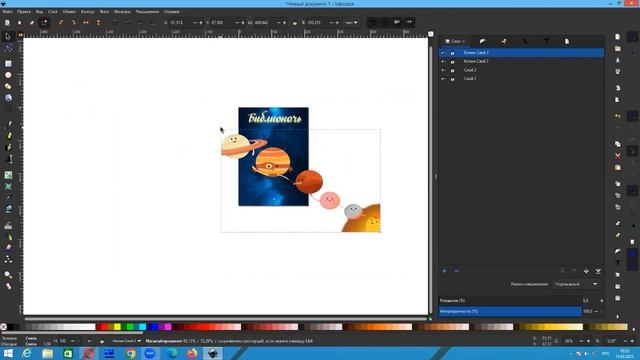Select the 3D Box tool
The height and width of the screenshot is (360, 640).
click(x=8, y=98)
